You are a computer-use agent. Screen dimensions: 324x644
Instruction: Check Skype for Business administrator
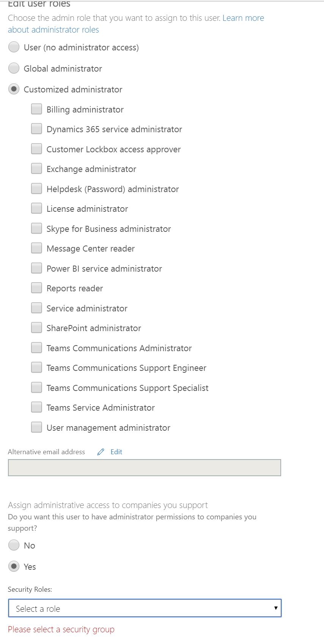pyautogui.click(x=36, y=228)
